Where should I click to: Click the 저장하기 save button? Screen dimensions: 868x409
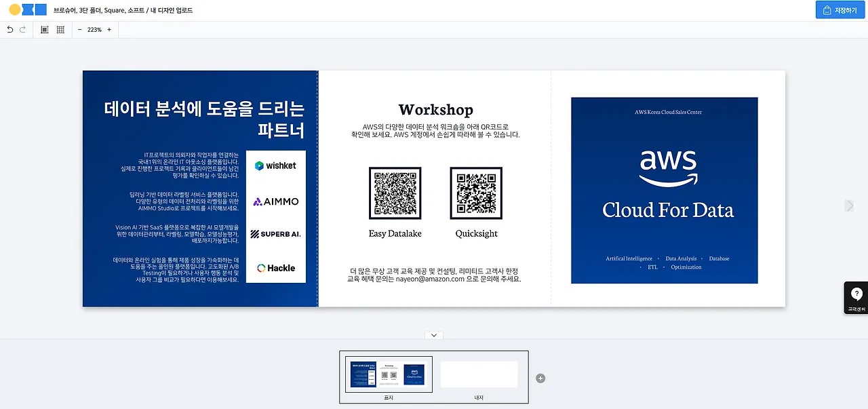pos(840,10)
